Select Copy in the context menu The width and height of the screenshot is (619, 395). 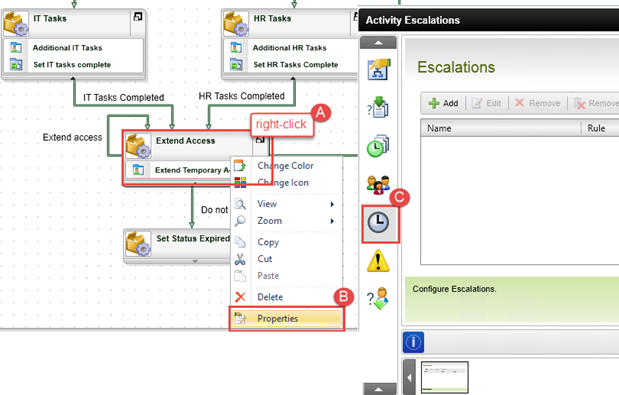268,242
